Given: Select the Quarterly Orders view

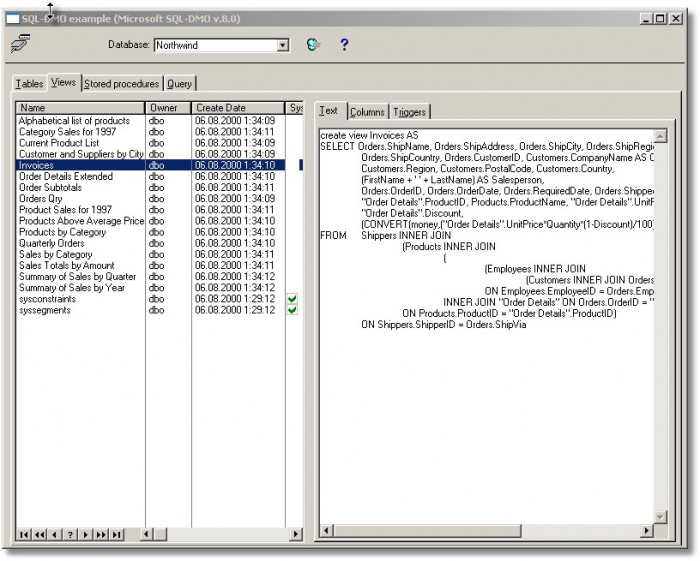Looking at the screenshot, I should pos(51,243).
